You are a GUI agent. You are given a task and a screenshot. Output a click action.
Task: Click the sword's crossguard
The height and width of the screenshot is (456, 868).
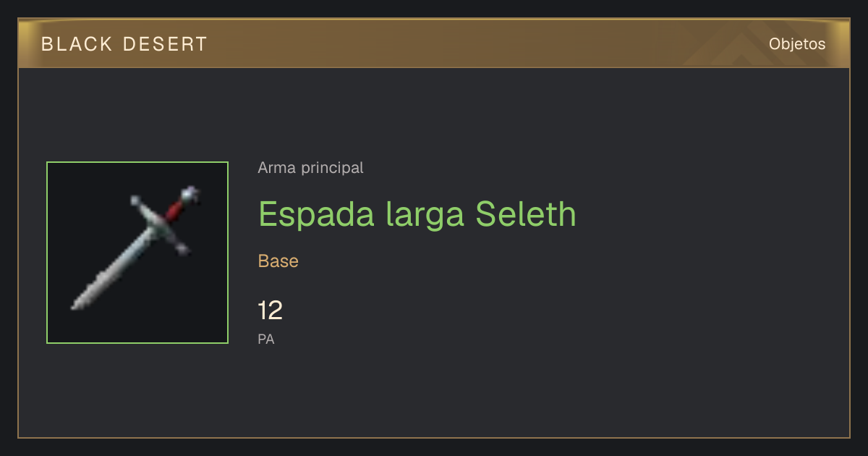161,224
